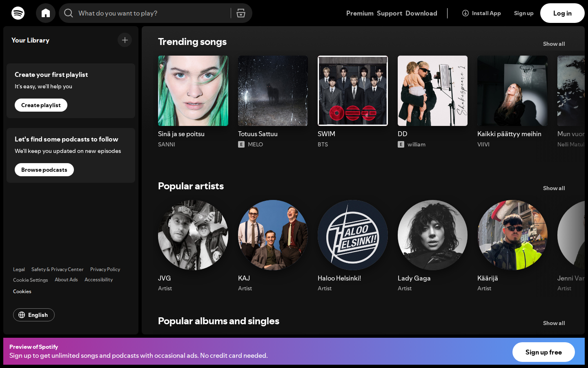Open the English language selector

(x=34, y=315)
